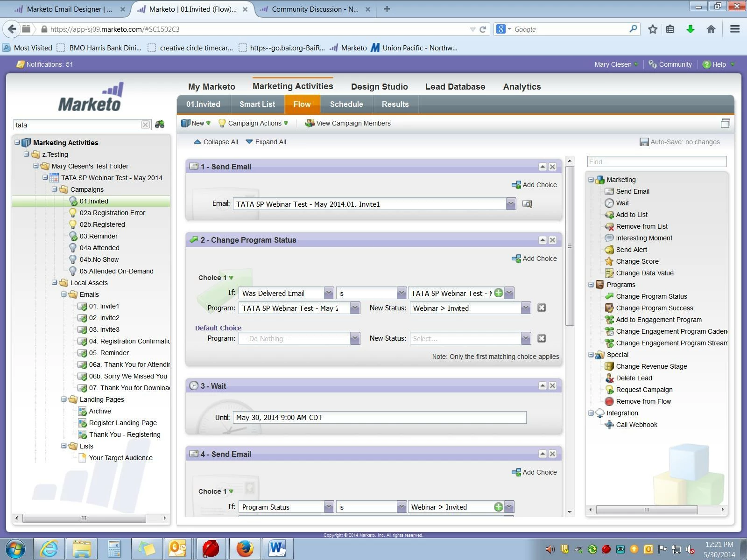This screenshot has height=560, width=747.
Task: Open New Status Webinar > Invited dropdown
Action: (526, 308)
